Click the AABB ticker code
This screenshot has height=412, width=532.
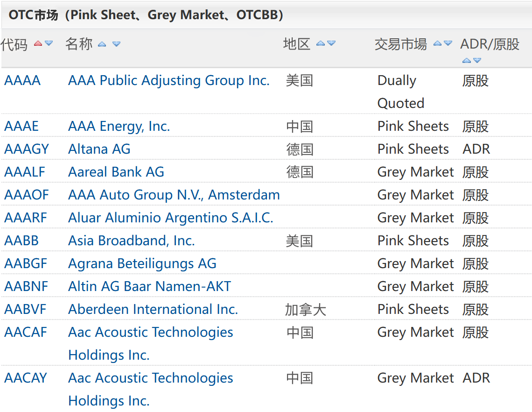pyautogui.click(x=21, y=241)
